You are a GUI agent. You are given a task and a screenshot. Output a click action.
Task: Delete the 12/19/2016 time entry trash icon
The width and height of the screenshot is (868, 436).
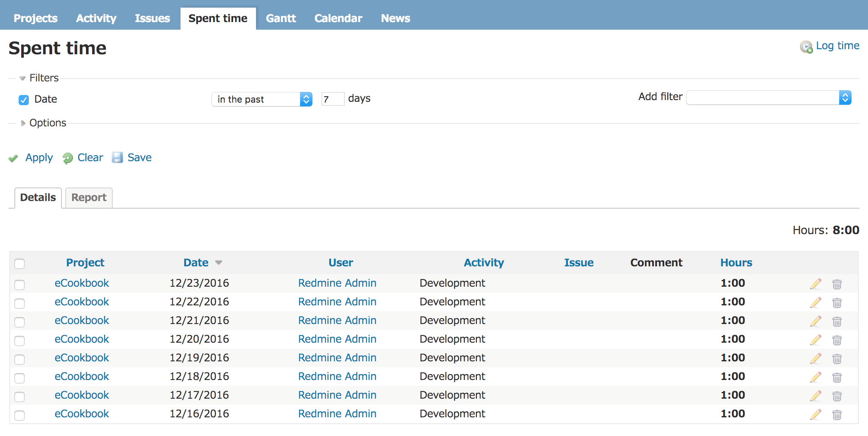[x=837, y=358]
